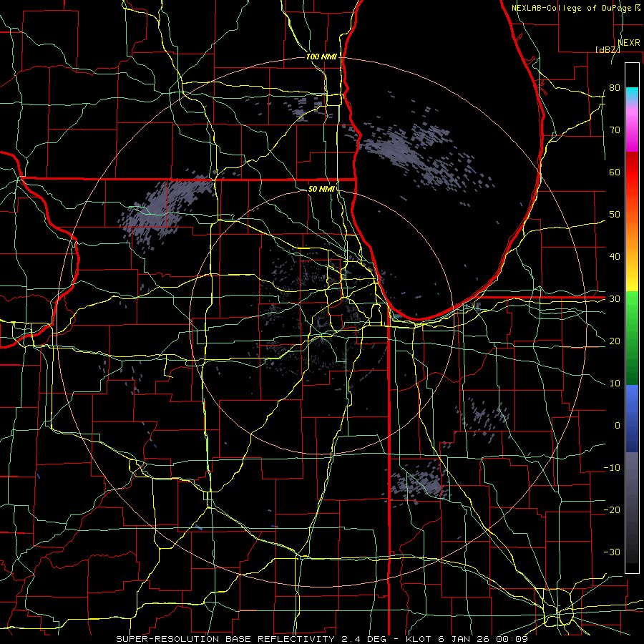644x644 pixels.
Task: Click the 60 value on color scale
Action: point(615,172)
